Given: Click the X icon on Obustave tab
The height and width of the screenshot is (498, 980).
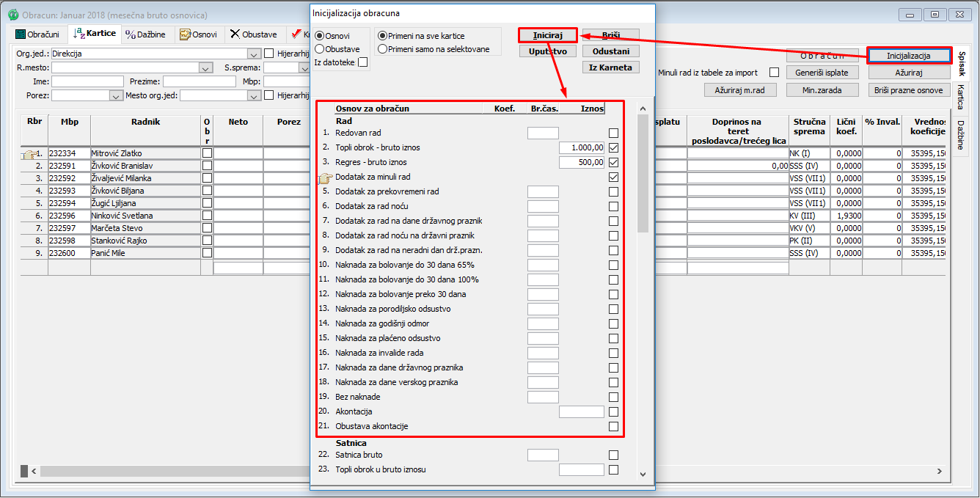Looking at the screenshot, I should [235, 34].
